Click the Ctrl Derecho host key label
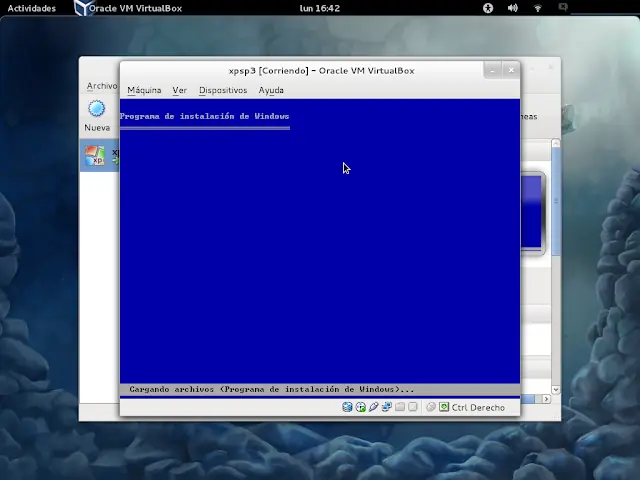 tap(478, 407)
